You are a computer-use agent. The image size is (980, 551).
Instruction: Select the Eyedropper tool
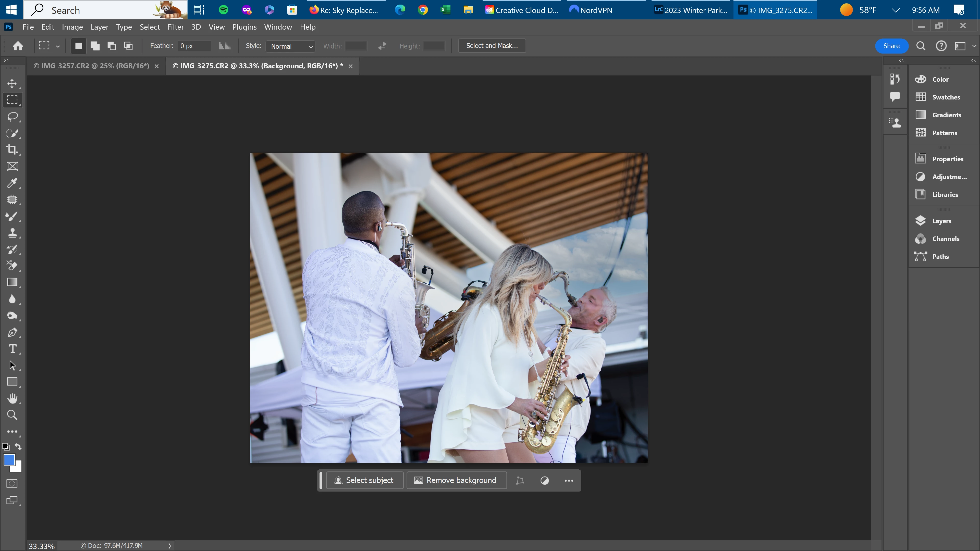coord(12,183)
